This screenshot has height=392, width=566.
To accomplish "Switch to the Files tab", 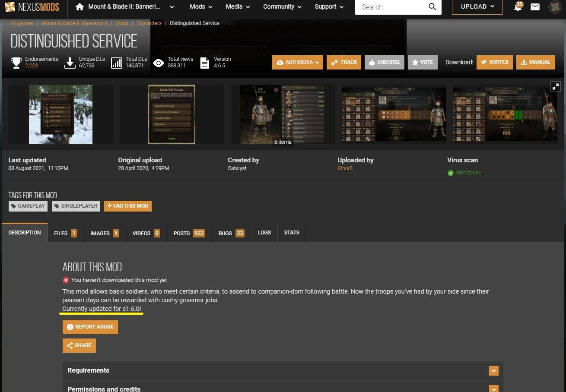I will coord(65,233).
